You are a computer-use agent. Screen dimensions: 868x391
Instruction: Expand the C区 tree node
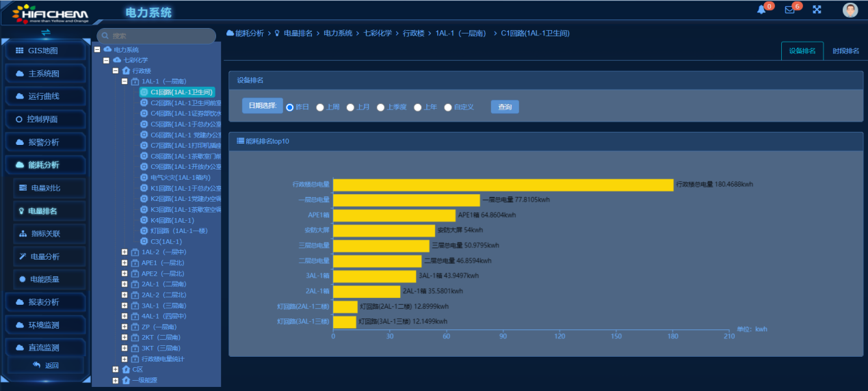pyautogui.click(x=116, y=369)
